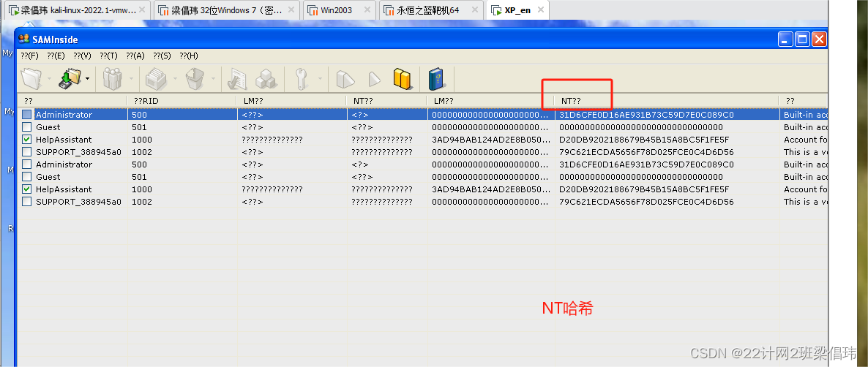Click the yellow pause attack icon
The width and height of the screenshot is (868, 367).
403,79
